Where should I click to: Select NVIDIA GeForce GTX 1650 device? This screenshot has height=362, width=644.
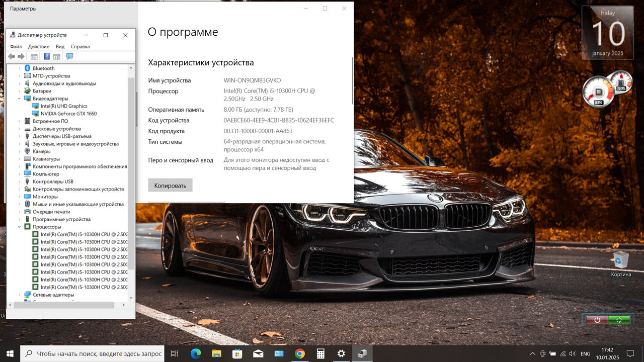coord(68,114)
